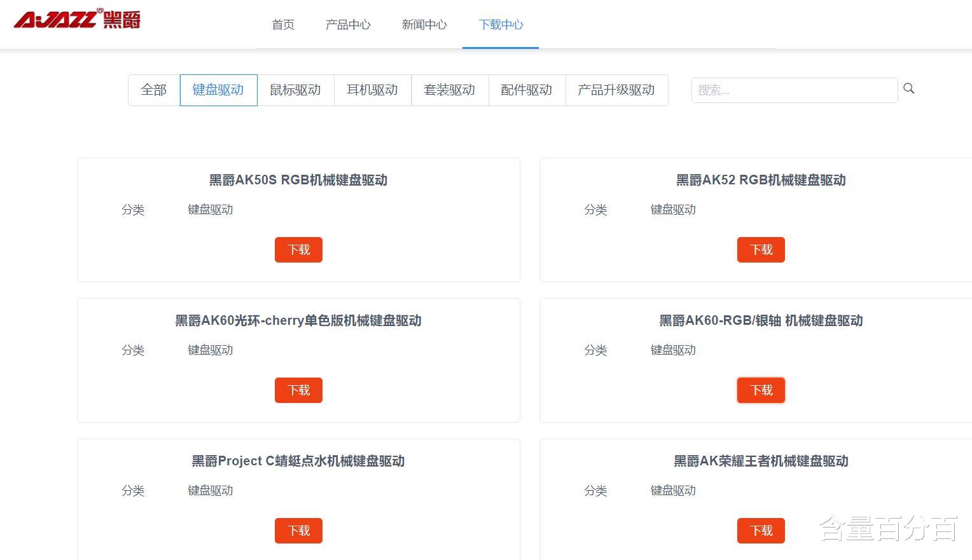Open the 新闻中心 menu item
The width and height of the screenshot is (972, 560).
click(x=424, y=25)
